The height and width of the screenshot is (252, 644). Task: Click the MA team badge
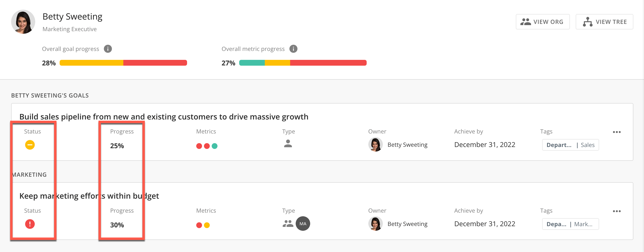click(303, 224)
